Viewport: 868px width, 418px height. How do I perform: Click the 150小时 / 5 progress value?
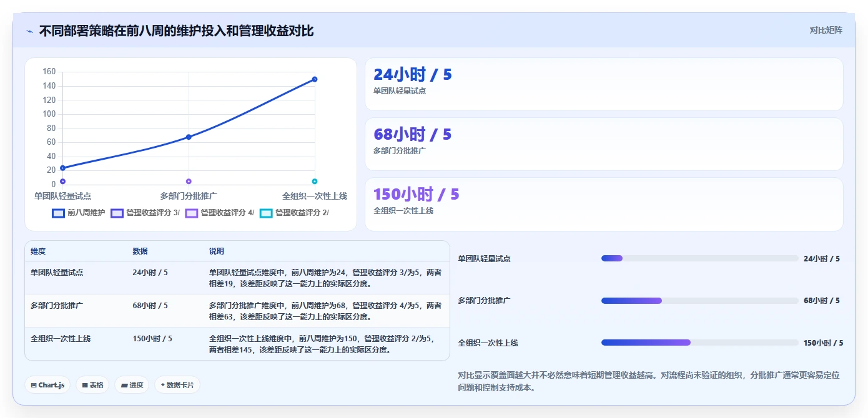pyautogui.click(x=823, y=343)
